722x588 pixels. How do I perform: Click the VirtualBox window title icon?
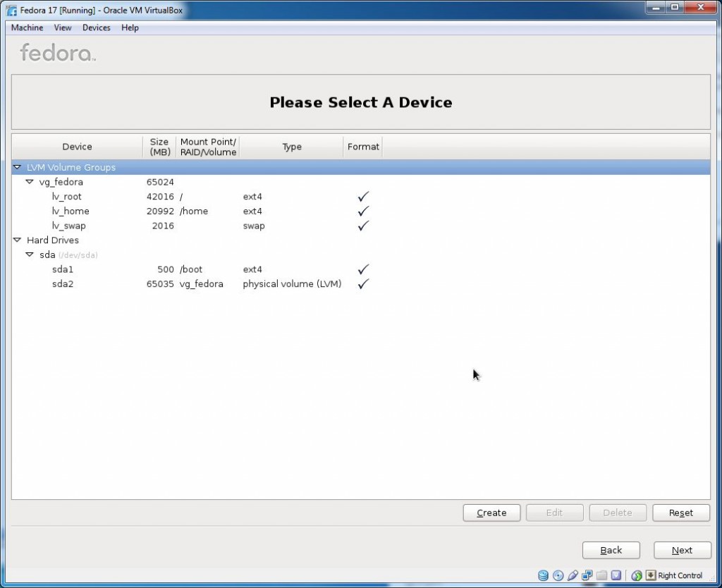pyautogui.click(x=11, y=10)
